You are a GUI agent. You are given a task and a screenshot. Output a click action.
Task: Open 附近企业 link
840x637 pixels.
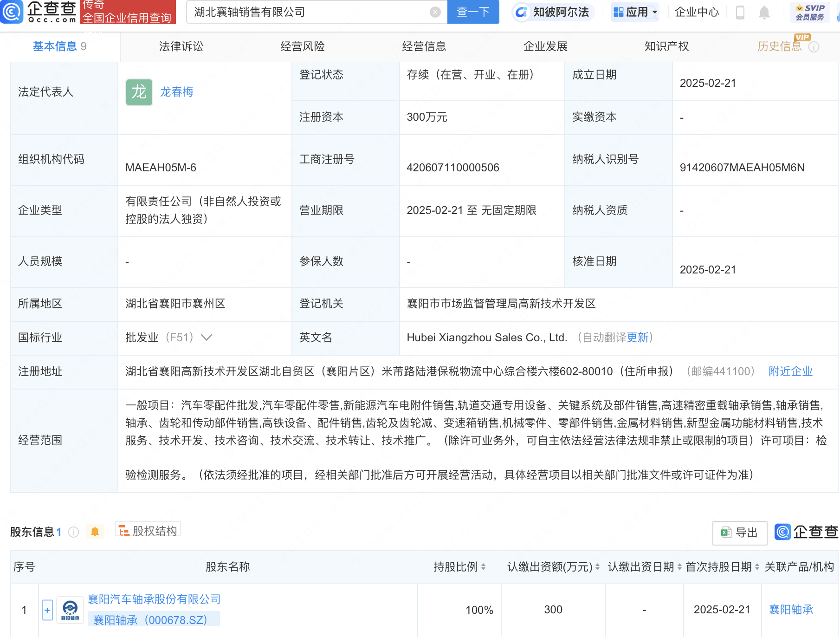[790, 371]
